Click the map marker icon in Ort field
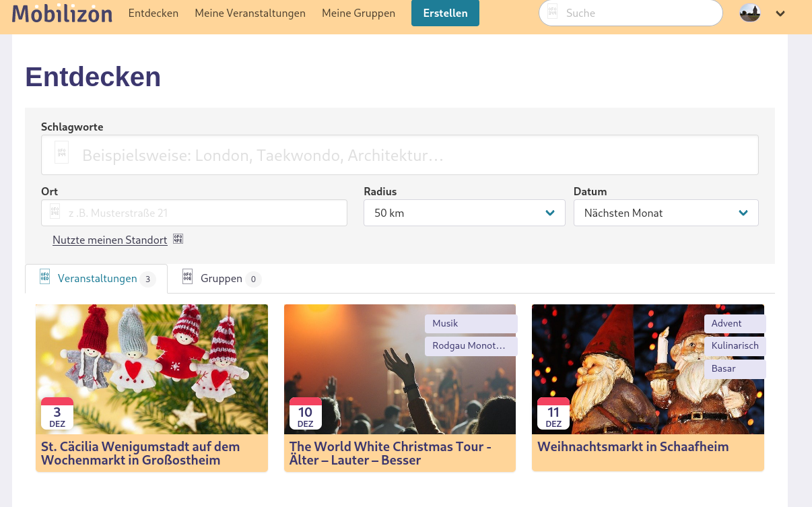 pos(55,212)
